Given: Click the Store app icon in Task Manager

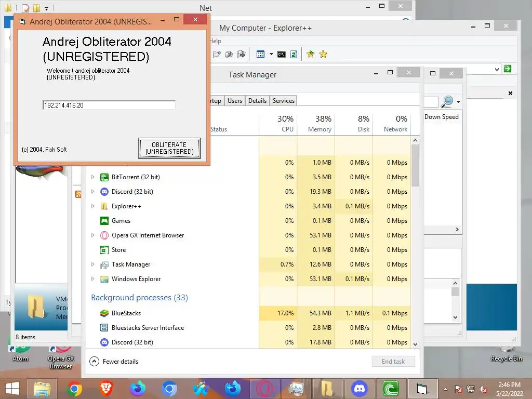Looking at the screenshot, I should point(104,250).
